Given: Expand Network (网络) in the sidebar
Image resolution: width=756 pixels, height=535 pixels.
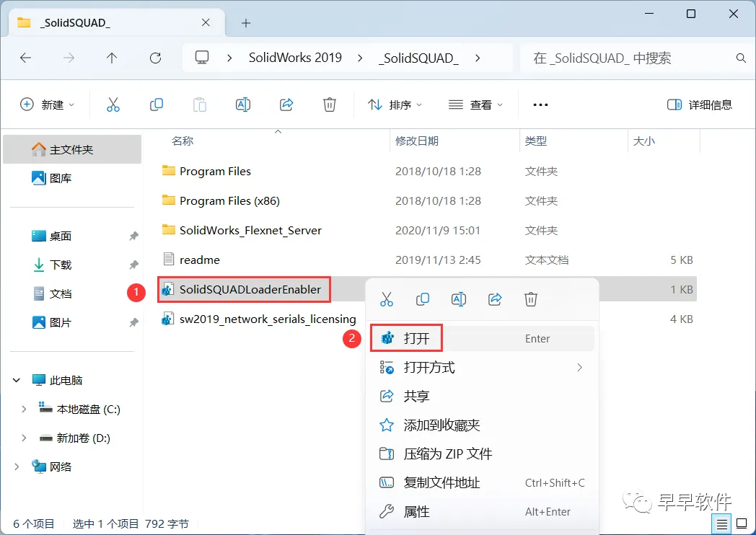Looking at the screenshot, I should (17, 467).
